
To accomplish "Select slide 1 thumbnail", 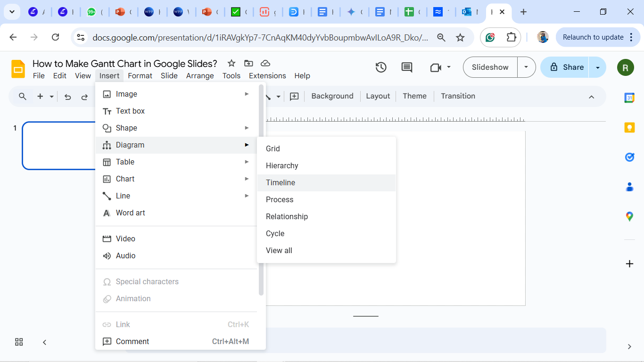I will (x=59, y=146).
